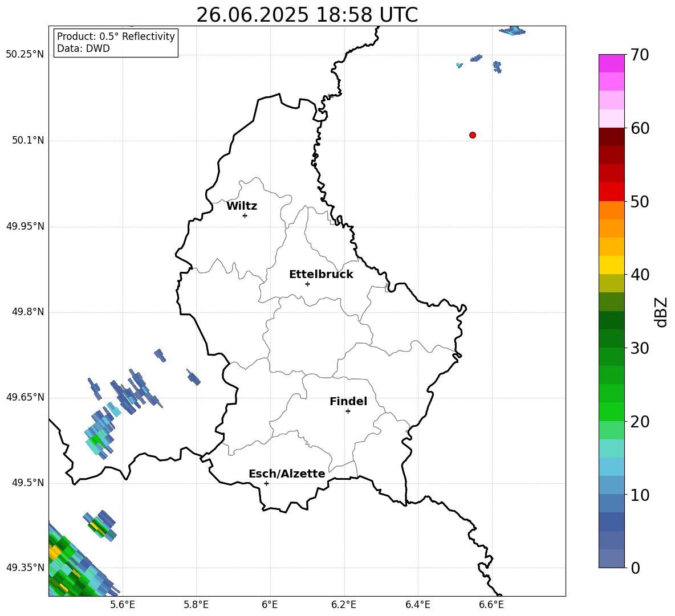Click the 'Product: 0.5° Reflectivity' text
Image resolution: width=675 pixels, height=616 pixels.
pos(116,36)
